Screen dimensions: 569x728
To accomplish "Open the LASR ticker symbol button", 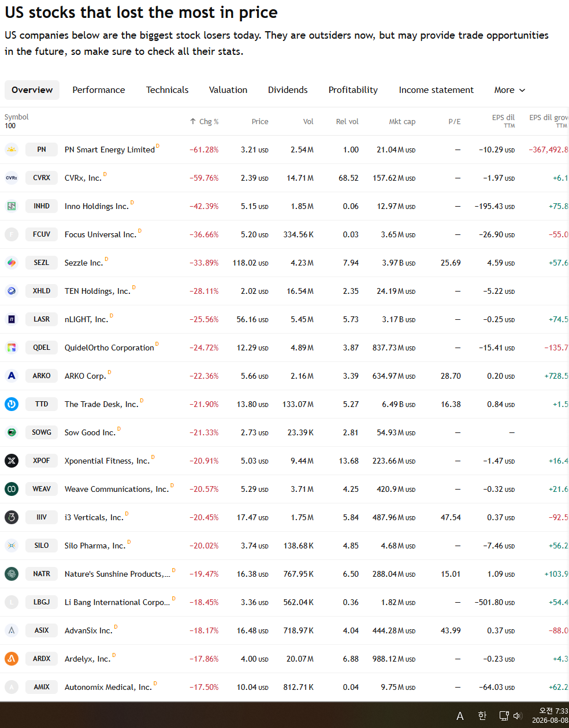I will 42,319.
